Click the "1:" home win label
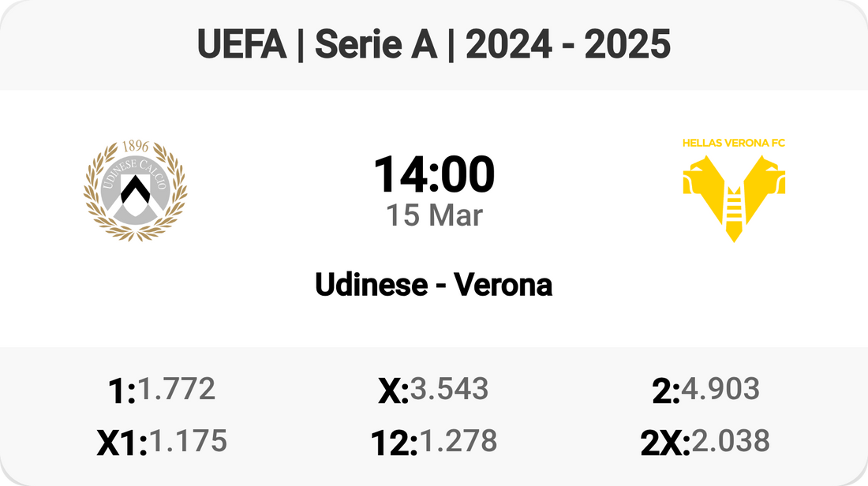Screen dimensions: 868x486 (x=122, y=391)
